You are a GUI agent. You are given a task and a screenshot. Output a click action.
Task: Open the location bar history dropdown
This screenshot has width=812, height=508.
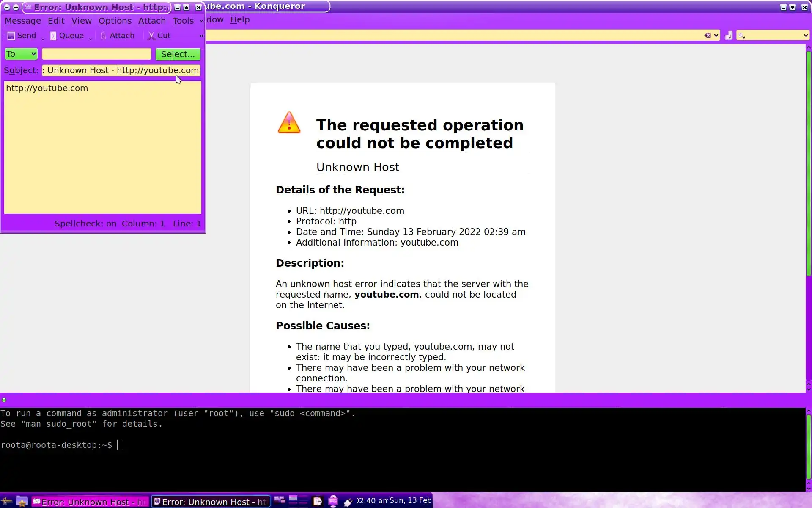(x=716, y=36)
